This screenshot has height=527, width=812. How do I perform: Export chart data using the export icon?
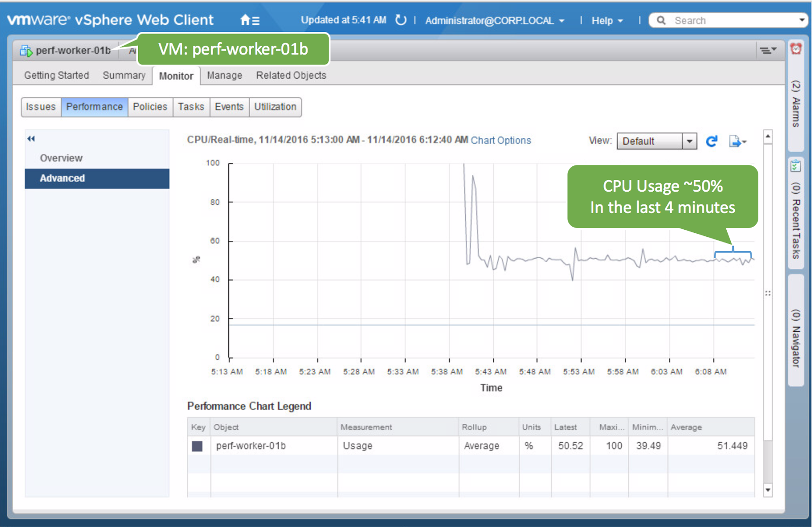(x=736, y=141)
